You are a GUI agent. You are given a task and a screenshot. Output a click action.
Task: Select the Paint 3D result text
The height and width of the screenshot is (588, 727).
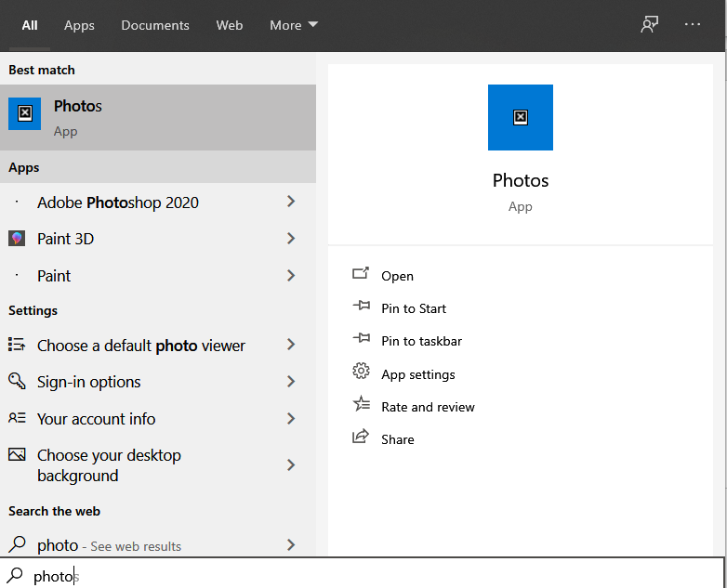(x=65, y=239)
